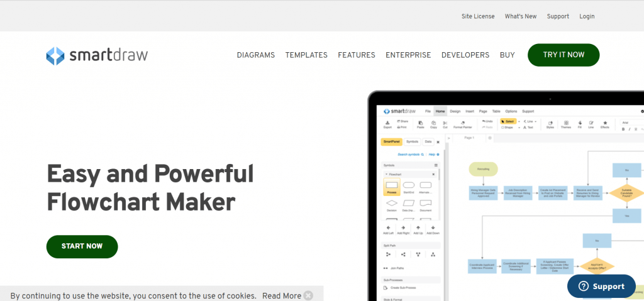Image resolution: width=644 pixels, height=301 pixels.
Task: Choose the Text tool next to Shape
Action: click(528, 128)
